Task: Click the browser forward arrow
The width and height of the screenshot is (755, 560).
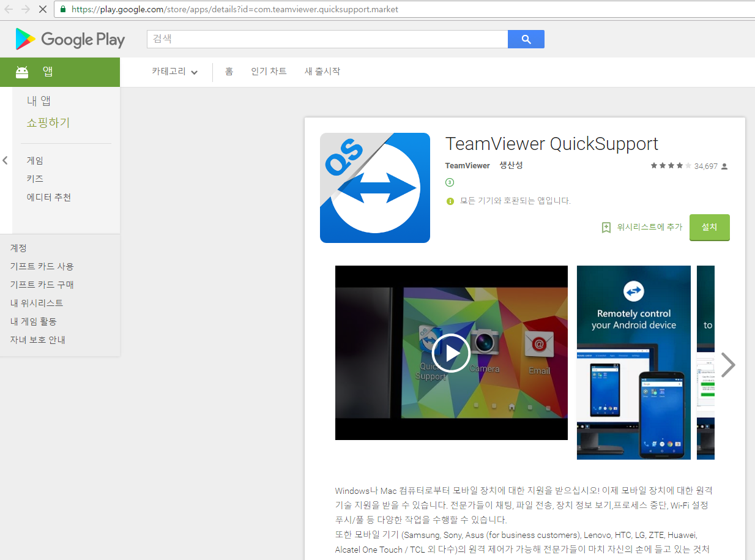Action: [x=25, y=9]
